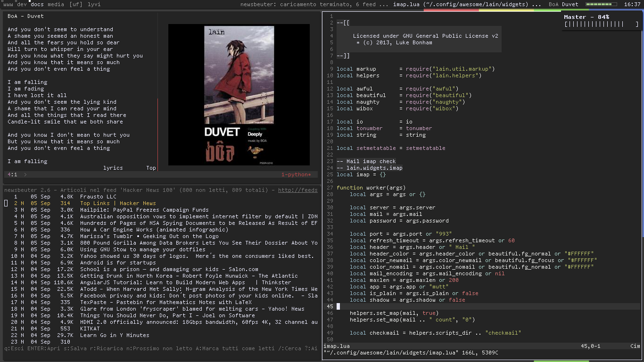Screen dimensions: 644x362
Task: Click the Duvet album cover image
Action: pos(239,95)
